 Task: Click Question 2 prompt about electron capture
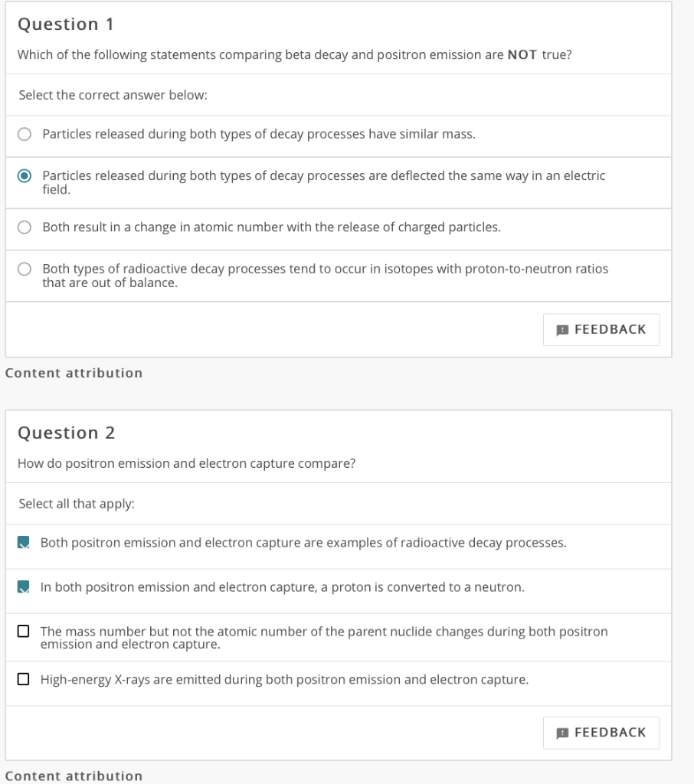pyautogui.click(x=186, y=464)
